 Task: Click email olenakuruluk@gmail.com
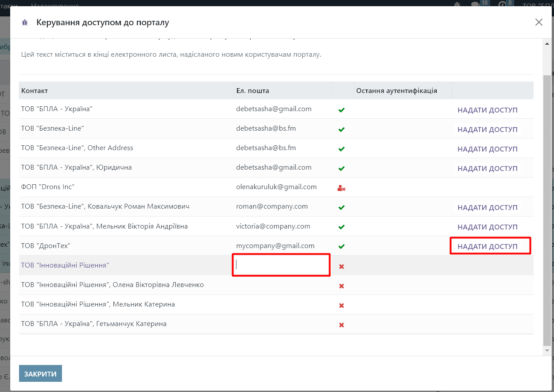coord(276,187)
